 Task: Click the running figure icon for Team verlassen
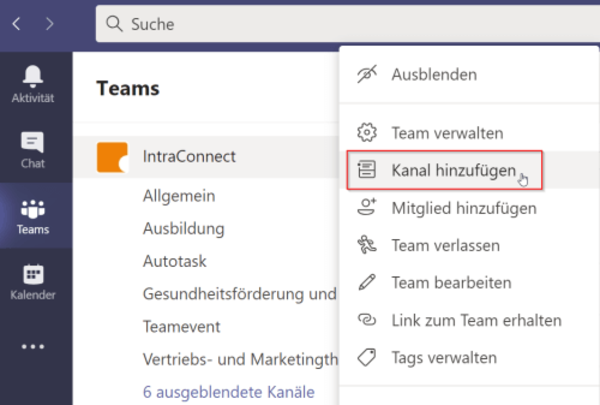(x=367, y=245)
